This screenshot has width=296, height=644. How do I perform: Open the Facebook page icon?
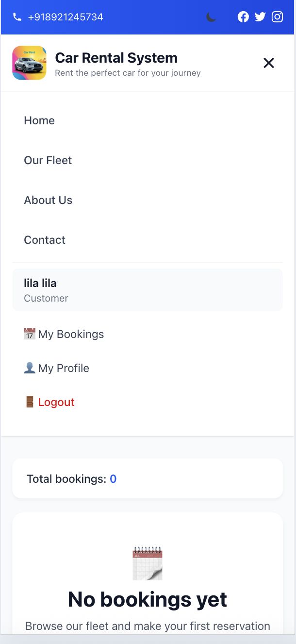point(243,17)
